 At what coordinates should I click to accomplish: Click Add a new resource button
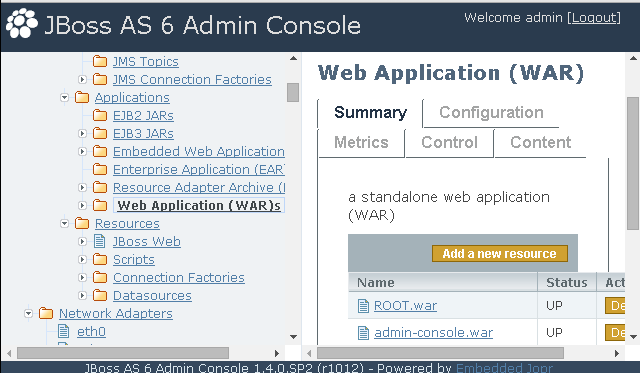[500, 253]
